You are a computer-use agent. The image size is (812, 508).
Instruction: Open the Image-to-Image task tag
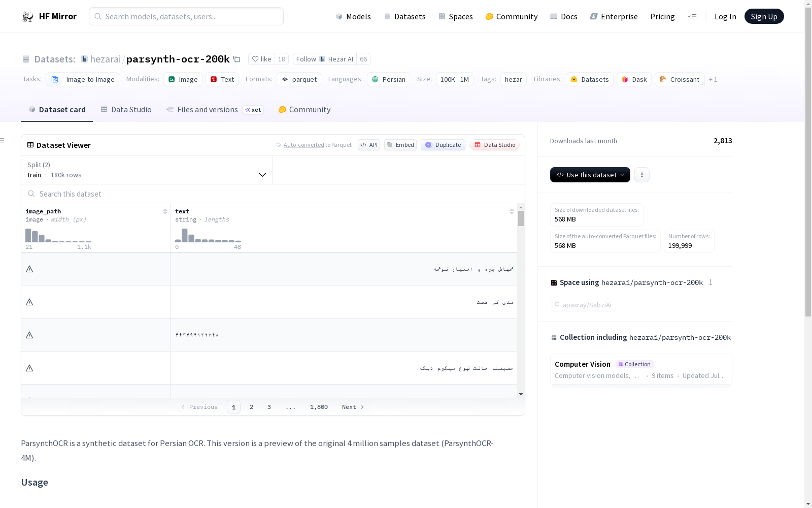click(x=83, y=79)
